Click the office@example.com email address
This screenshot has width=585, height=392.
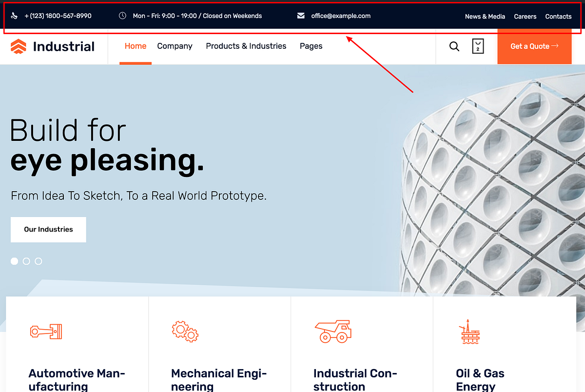pyautogui.click(x=341, y=16)
